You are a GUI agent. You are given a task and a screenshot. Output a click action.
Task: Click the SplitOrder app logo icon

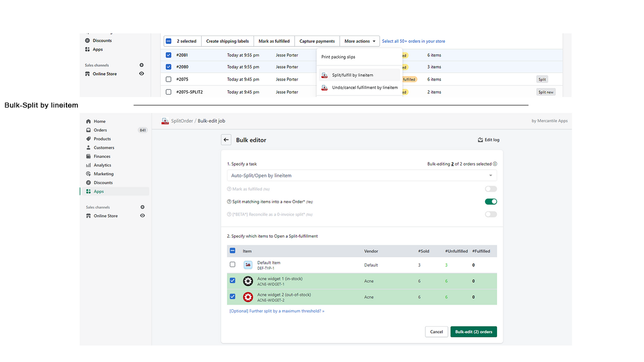[165, 121]
